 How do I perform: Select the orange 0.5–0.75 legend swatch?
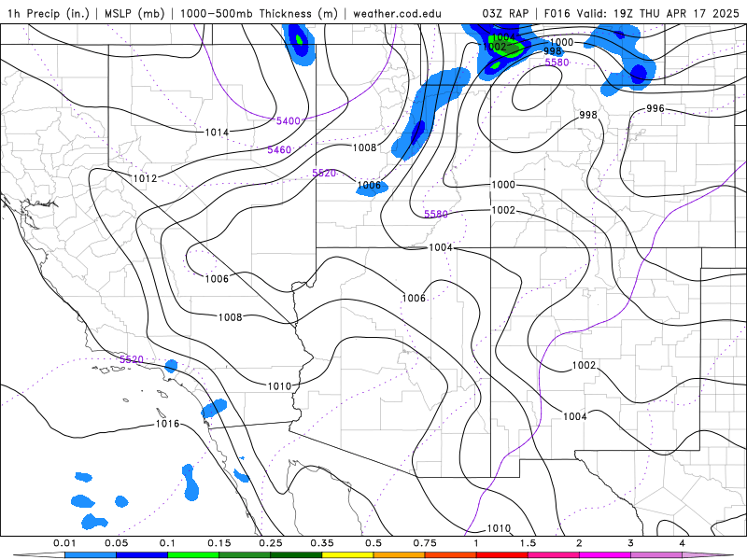click(400, 555)
